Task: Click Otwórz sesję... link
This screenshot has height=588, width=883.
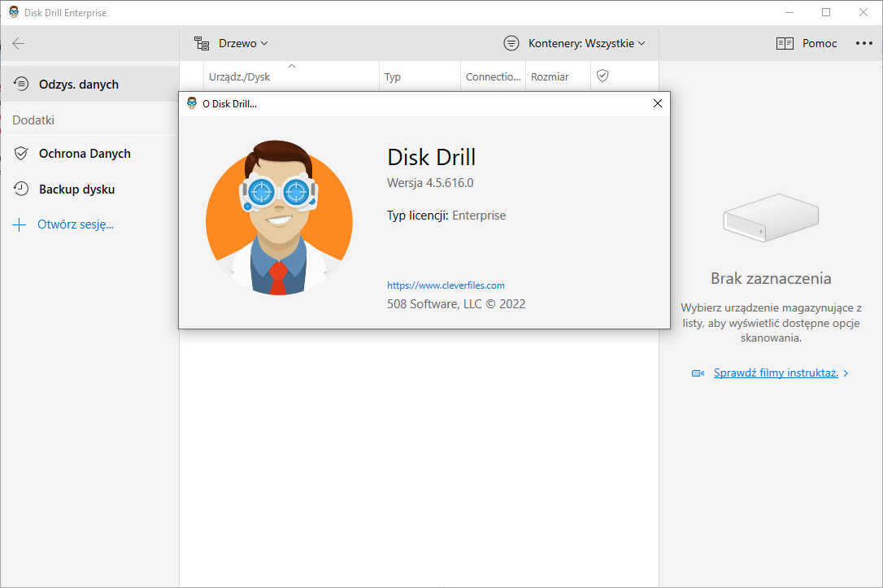Action: tap(76, 224)
